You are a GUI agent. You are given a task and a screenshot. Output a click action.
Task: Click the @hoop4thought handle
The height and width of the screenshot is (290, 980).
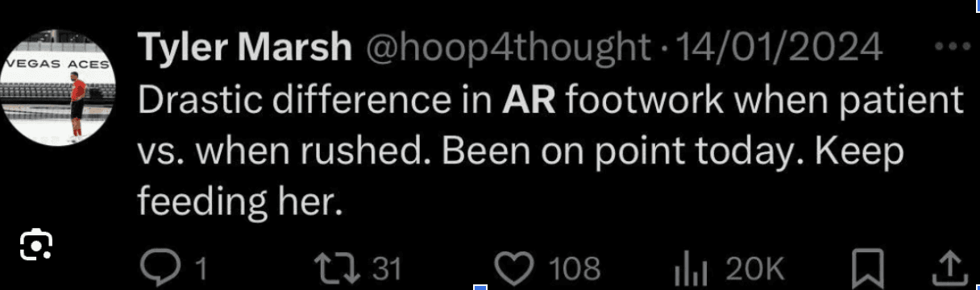(x=507, y=52)
